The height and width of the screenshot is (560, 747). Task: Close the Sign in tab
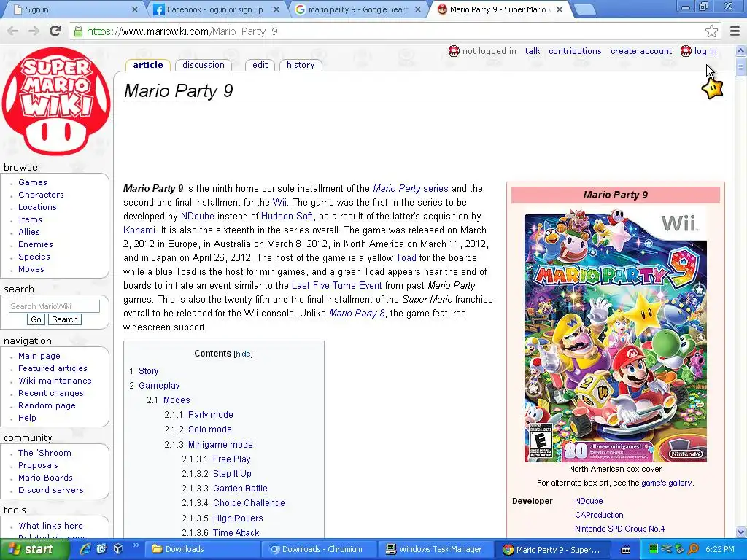tap(134, 9)
